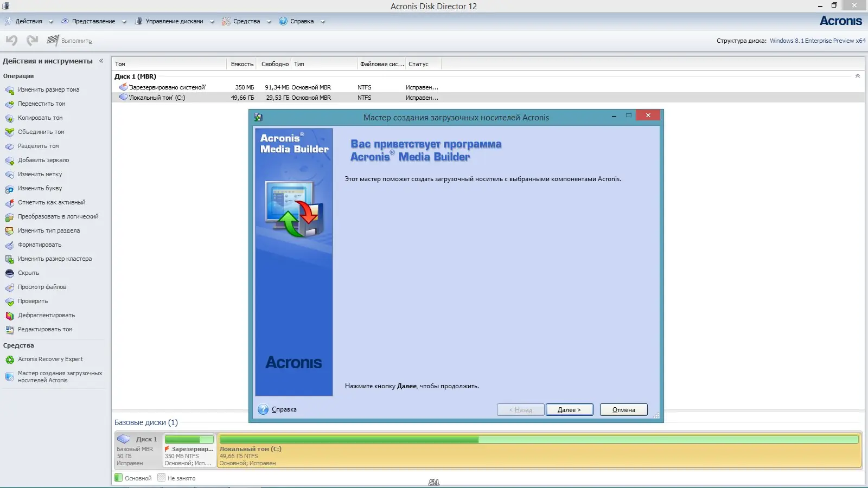The width and height of the screenshot is (868, 488).
Task: Click the Преобразовать в логический icon
Action: 10,217
